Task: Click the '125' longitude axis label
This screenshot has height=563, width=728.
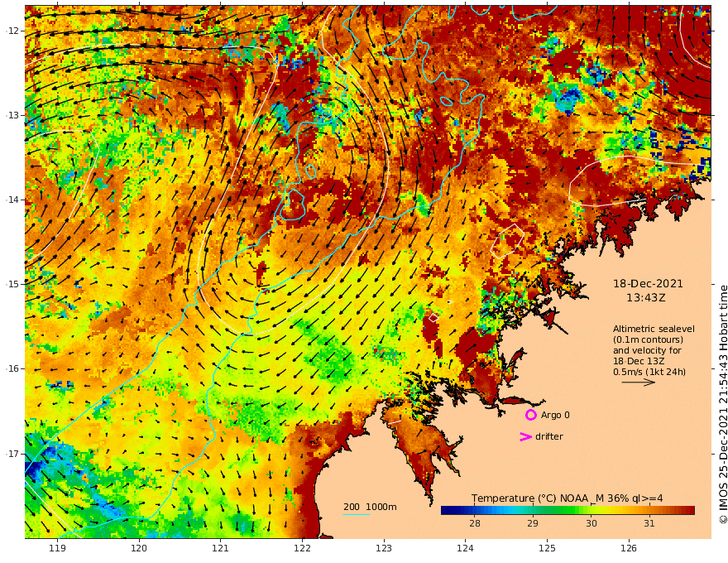Action: [x=547, y=548]
